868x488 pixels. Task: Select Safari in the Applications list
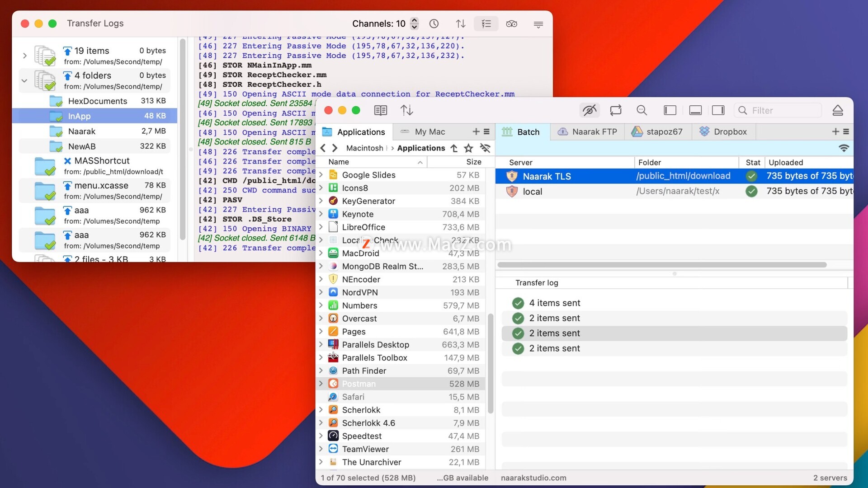click(x=401, y=397)
